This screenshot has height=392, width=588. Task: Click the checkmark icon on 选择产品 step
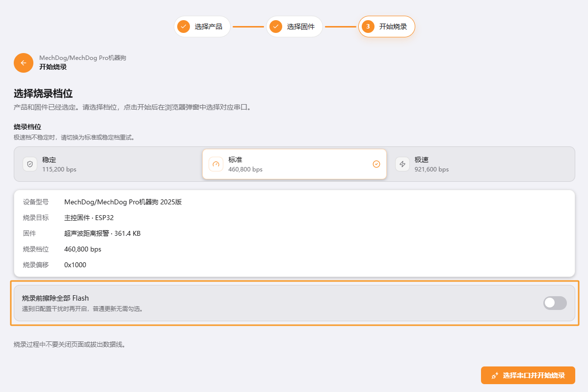tap(184, 27)
